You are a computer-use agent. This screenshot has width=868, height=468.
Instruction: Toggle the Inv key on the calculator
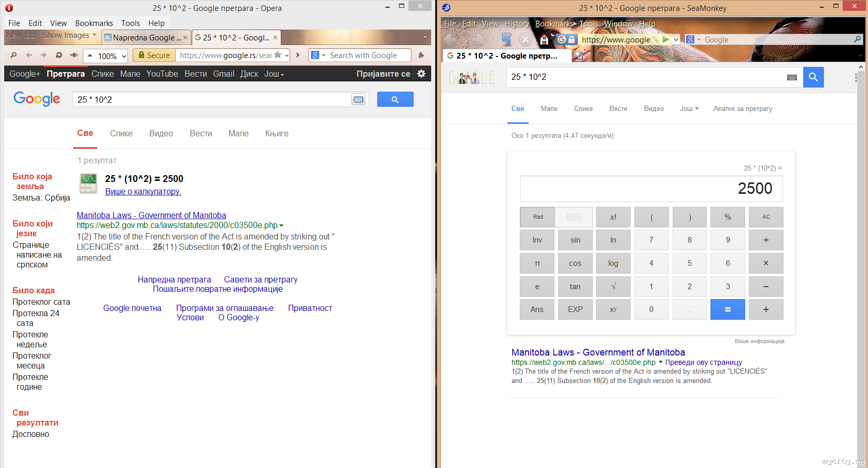537,240
